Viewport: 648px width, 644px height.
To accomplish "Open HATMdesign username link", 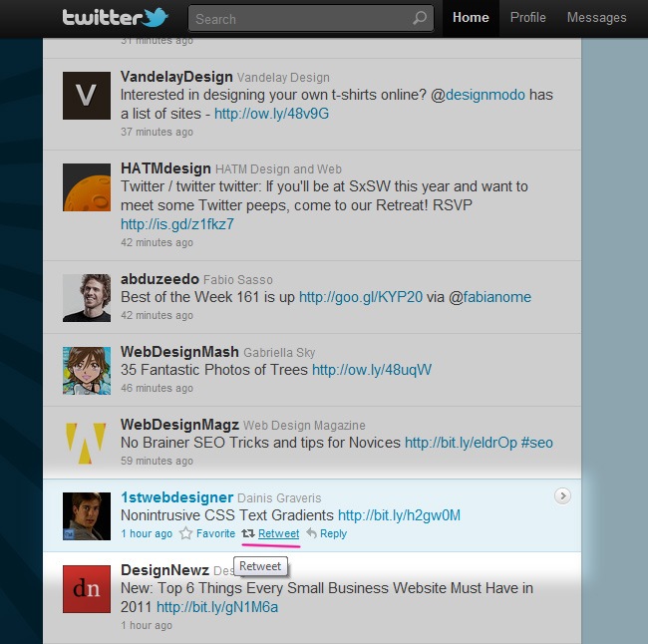I will click(x=166, y=168).
